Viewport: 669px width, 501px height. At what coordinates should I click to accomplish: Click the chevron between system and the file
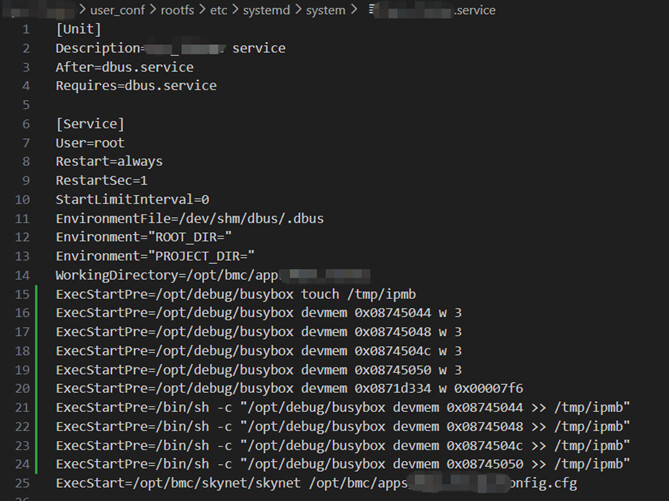[356, 10]
